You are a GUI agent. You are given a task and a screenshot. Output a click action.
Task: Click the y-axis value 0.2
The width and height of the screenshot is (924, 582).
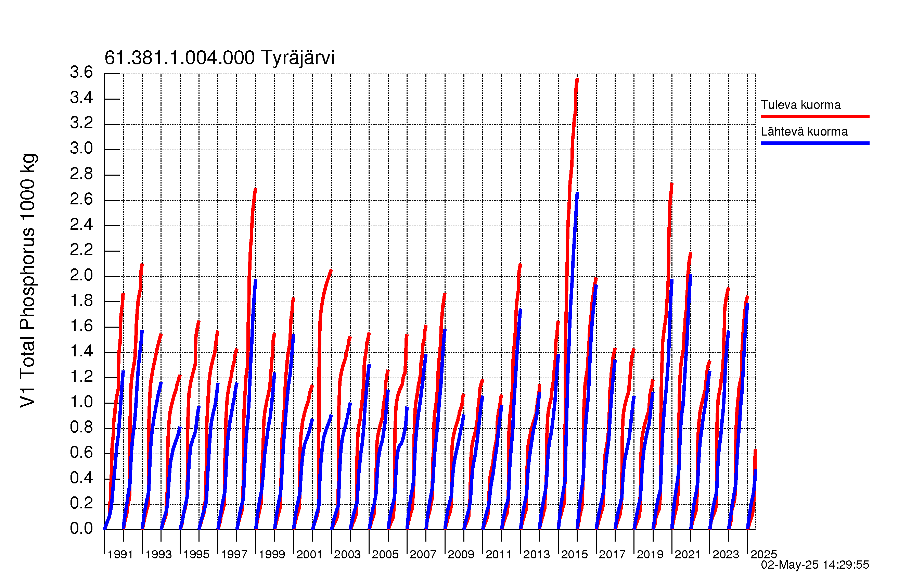tap(81, 503)
